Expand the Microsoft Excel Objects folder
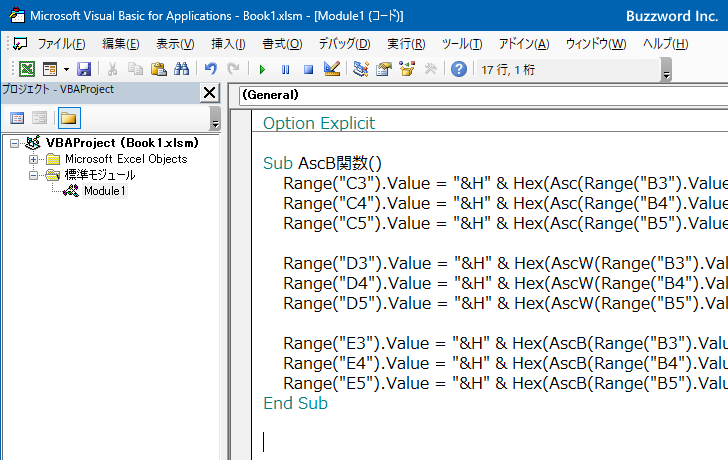This screenshot has width=728, height=460. [34, 159]
